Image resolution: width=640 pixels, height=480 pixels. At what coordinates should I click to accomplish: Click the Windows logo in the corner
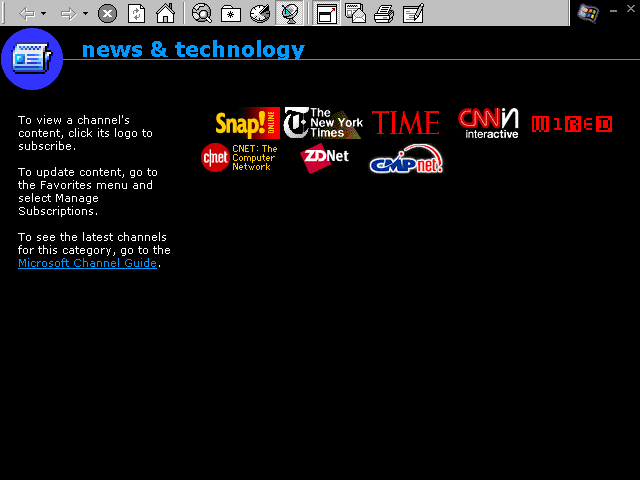(588, 13)
